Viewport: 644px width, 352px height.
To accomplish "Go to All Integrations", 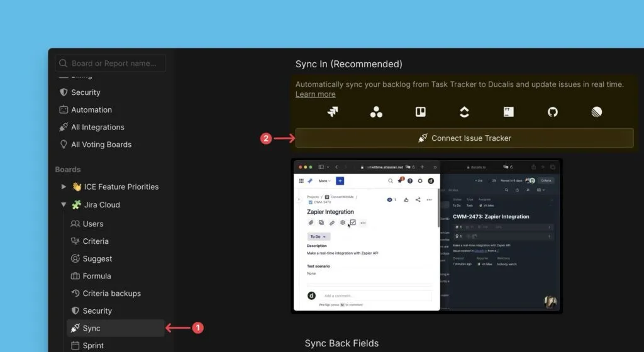I will click(x=97, y=127).
